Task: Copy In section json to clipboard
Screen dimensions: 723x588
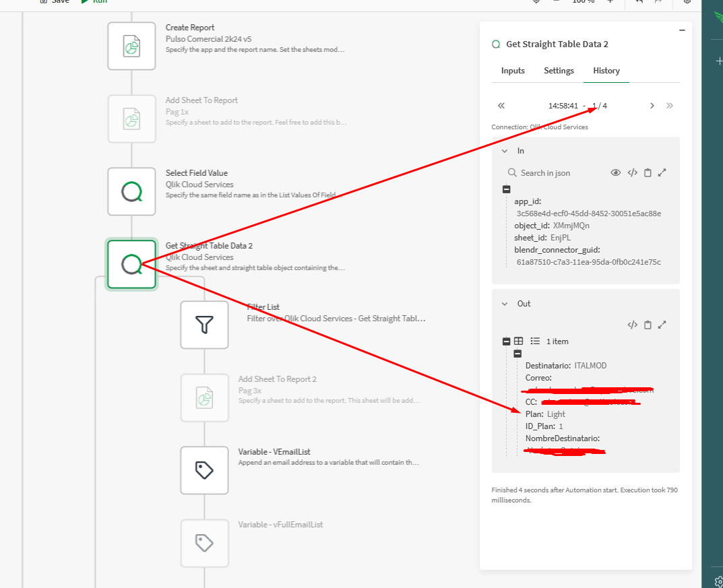Action: pos(648,173)
